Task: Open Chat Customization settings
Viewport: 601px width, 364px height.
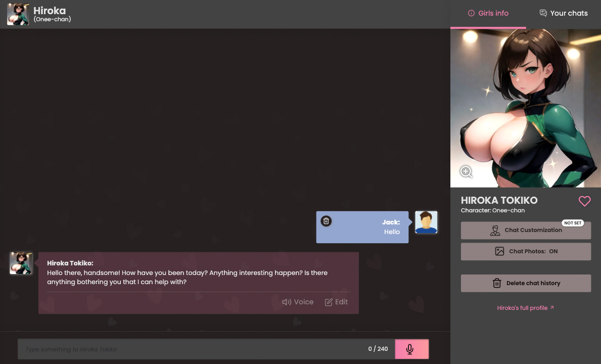Action: (x=526, y=231)
